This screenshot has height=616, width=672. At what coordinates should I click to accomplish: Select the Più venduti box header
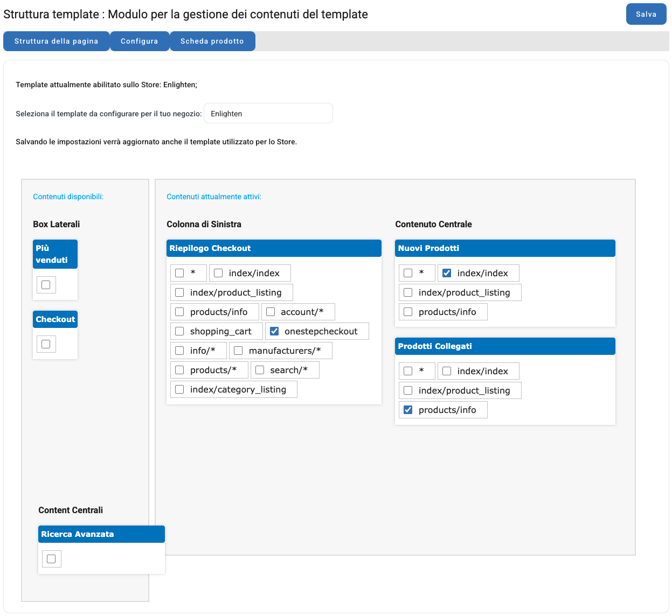(x=55, y=254)
